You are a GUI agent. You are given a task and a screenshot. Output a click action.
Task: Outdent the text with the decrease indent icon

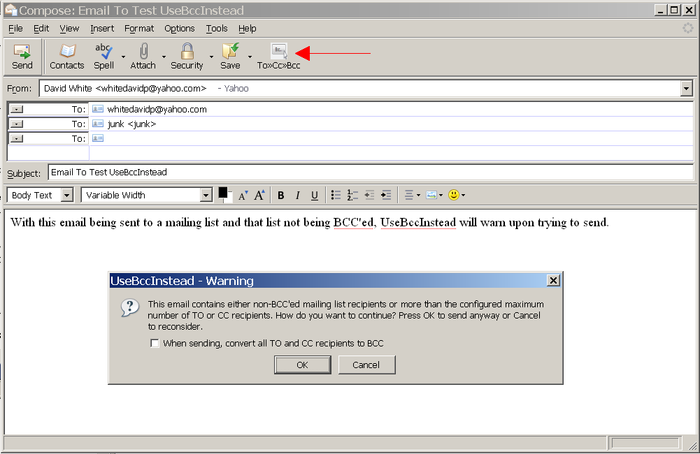369,195
